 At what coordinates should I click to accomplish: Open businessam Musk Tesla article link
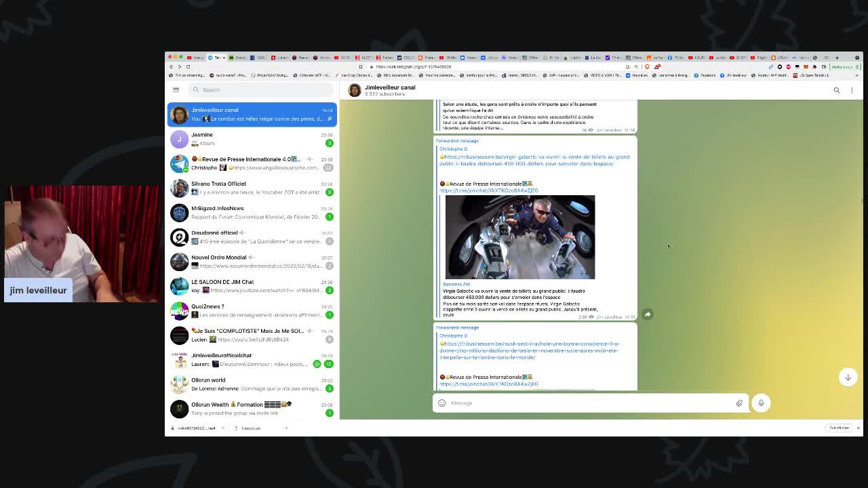pos(530,350)
